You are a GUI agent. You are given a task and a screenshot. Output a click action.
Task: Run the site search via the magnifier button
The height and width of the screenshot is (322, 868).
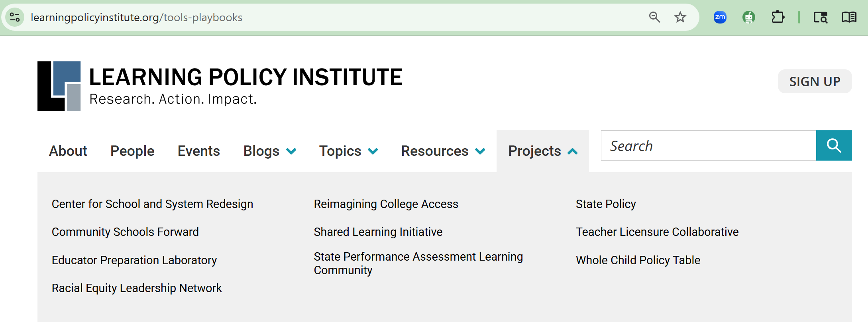pyautogui.click(x=834, y=145)
